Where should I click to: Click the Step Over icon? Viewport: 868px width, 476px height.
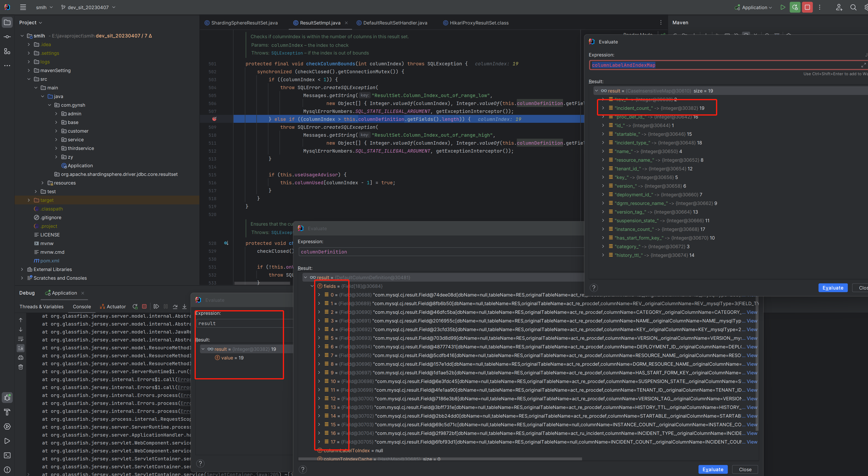pyautogui.click(x=175, y=306)
